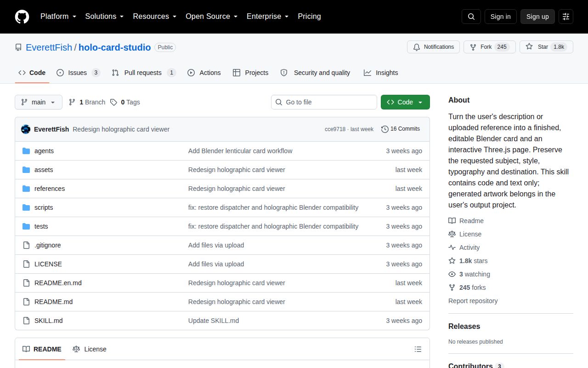
Task: Open the main branch selector dropdown
Action: 39,102
